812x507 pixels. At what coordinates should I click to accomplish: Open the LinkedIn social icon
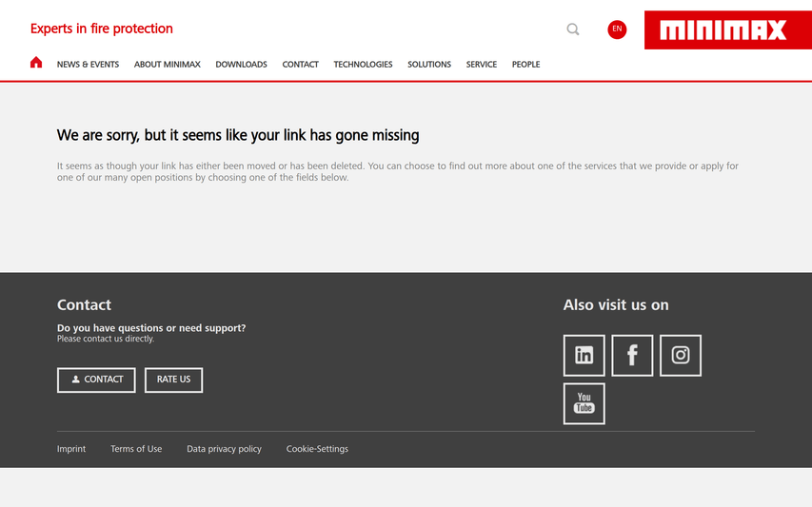point(584,356)
